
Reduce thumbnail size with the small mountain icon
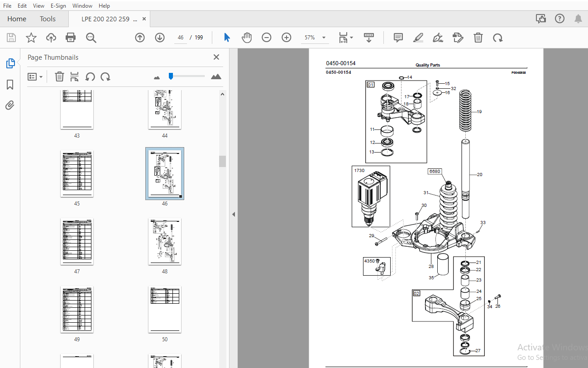click(157, 77)
